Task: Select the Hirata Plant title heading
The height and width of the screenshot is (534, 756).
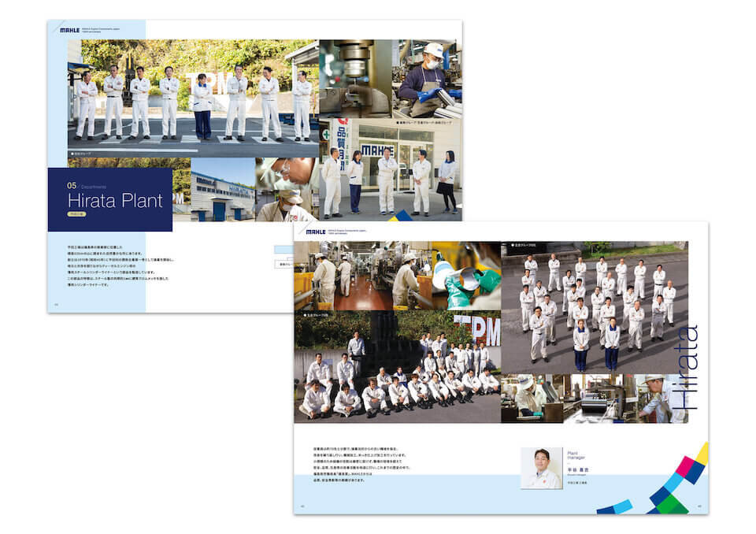Action: tap(109, 201)
